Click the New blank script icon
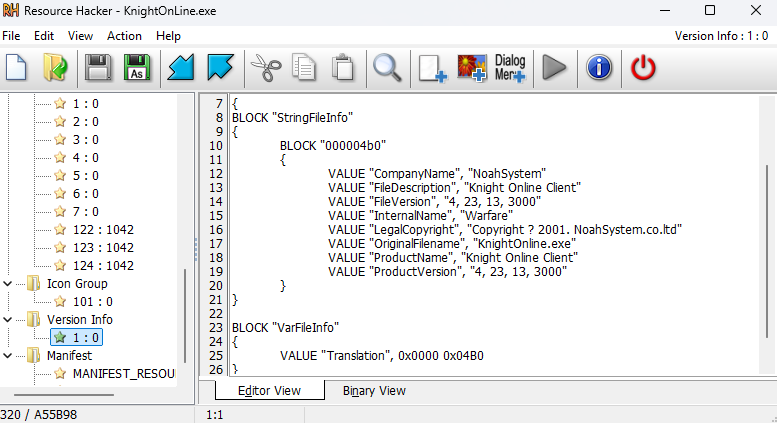 (16, 67)
